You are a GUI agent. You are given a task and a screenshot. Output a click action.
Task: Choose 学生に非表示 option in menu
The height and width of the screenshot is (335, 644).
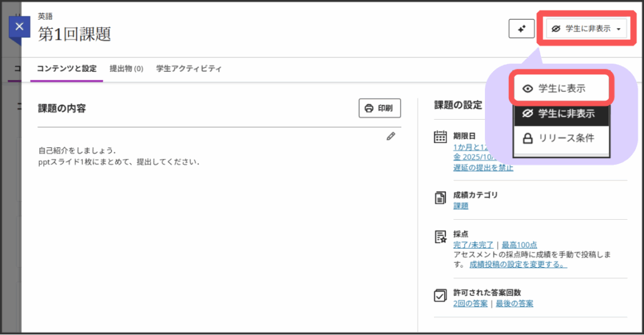pyautogui.click(x=562, y=114)
